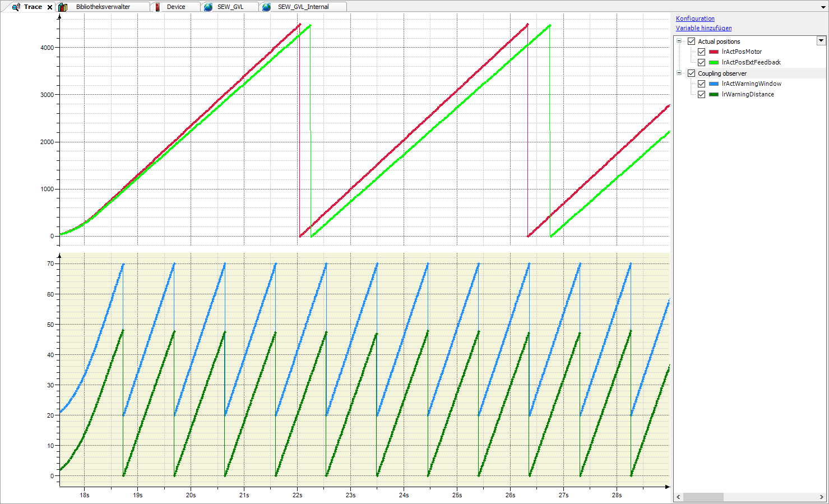
Task: Click the Variable hinzufügen link
Action: (x=703, y=28)
